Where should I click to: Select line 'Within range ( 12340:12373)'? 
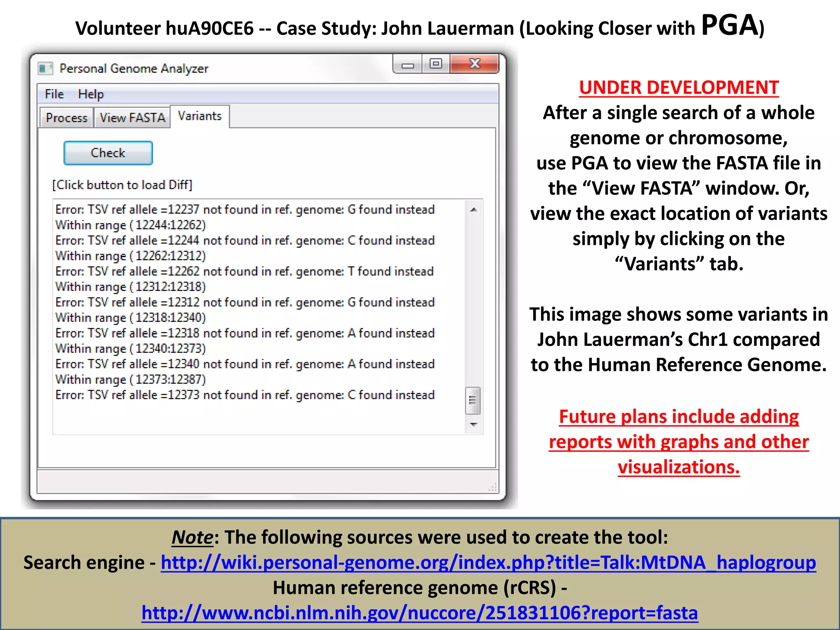130,349
